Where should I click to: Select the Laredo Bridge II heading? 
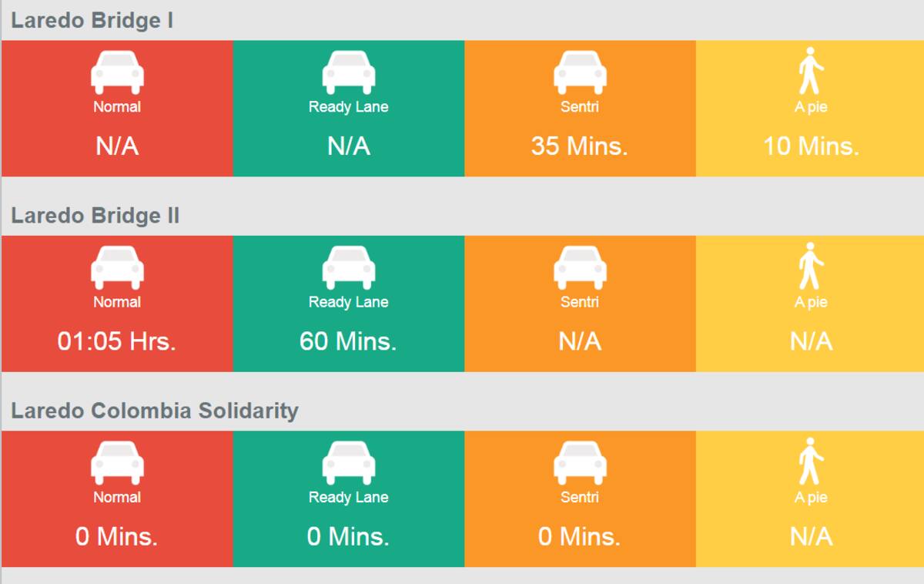pos(95,216)
